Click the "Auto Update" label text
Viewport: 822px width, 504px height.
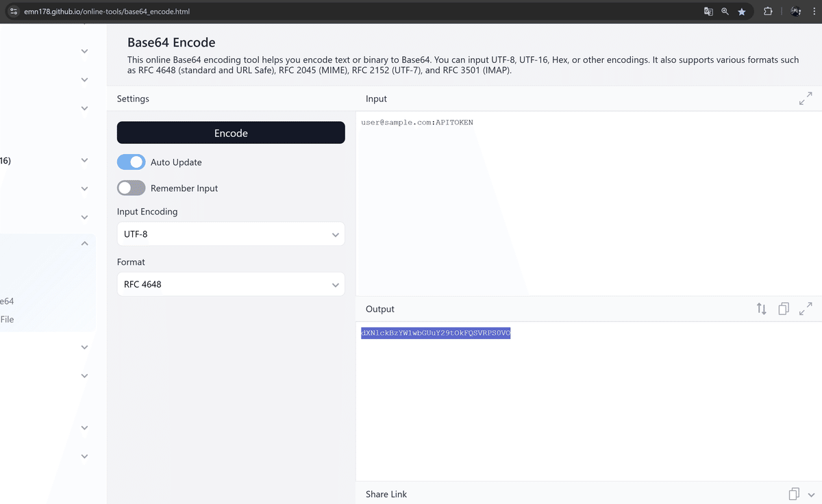(176, 162)
